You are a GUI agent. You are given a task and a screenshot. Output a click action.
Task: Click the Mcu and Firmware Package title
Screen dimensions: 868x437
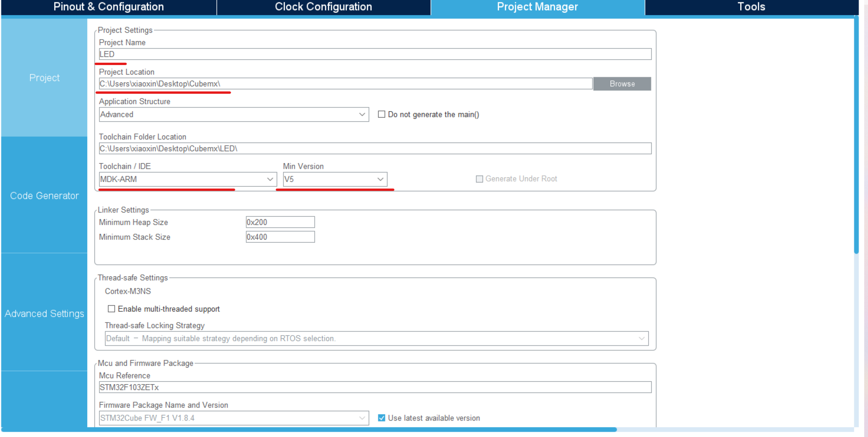point(145,363)
